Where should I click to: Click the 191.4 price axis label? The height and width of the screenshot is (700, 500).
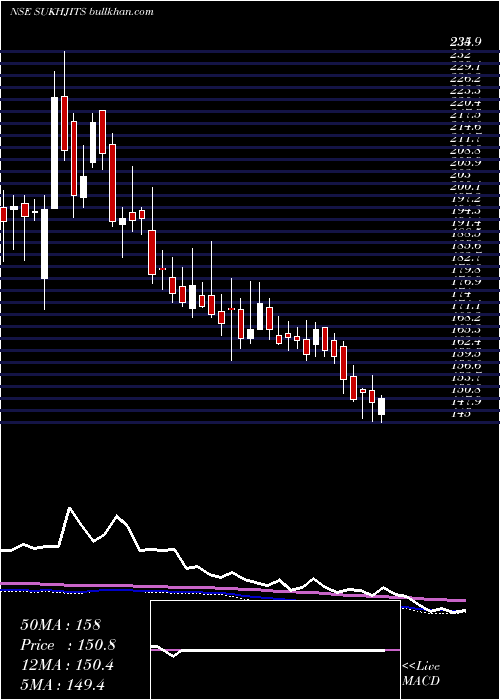[466, 222]
